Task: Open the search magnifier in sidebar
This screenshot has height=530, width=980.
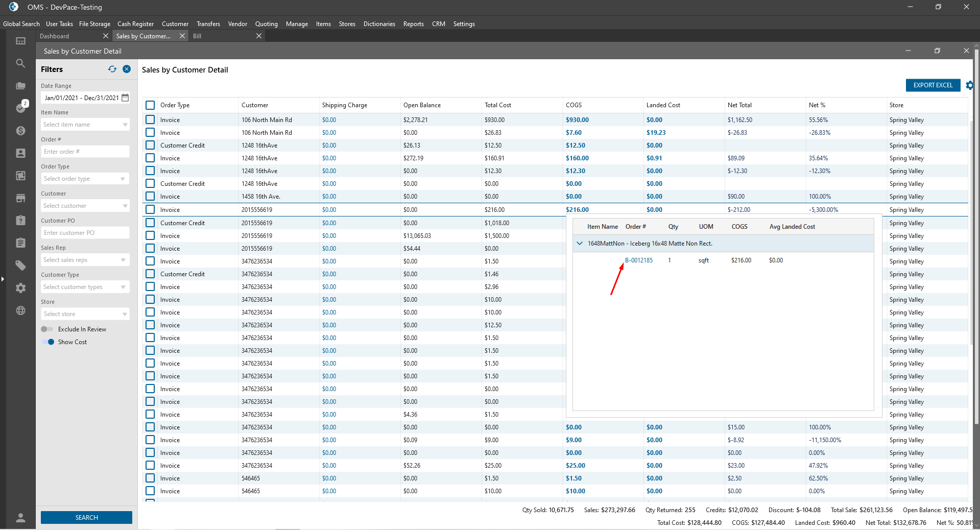Action: point(20,63)
